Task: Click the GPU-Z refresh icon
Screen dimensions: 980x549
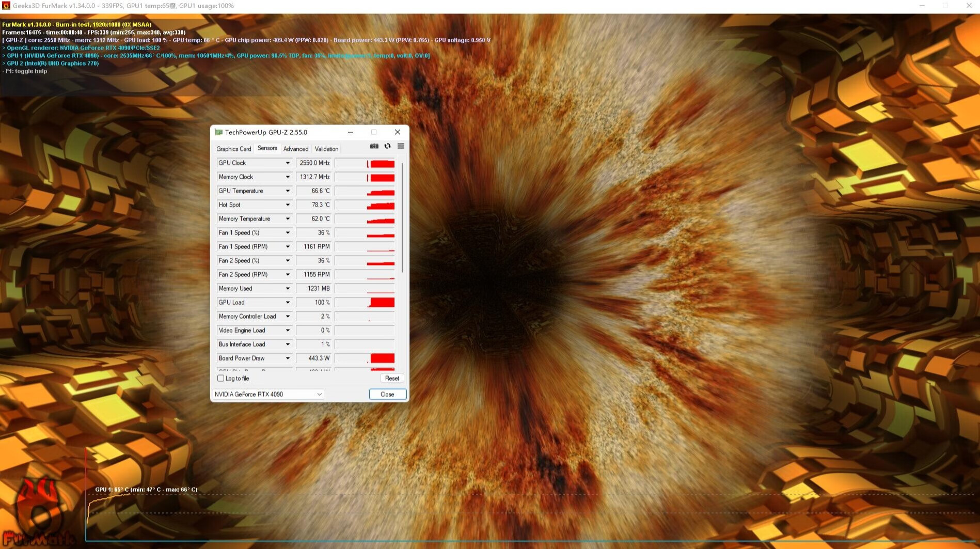Action: coord(387,146)
